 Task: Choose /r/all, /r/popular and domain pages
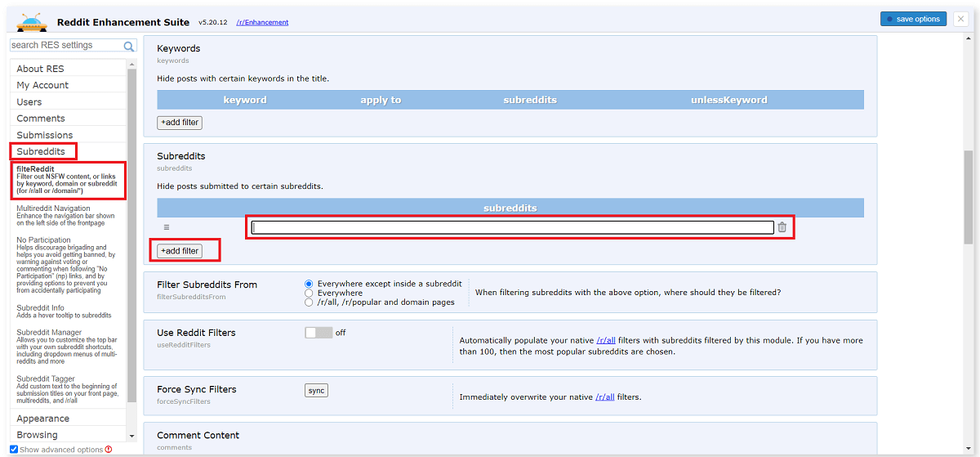click(309, 302)
